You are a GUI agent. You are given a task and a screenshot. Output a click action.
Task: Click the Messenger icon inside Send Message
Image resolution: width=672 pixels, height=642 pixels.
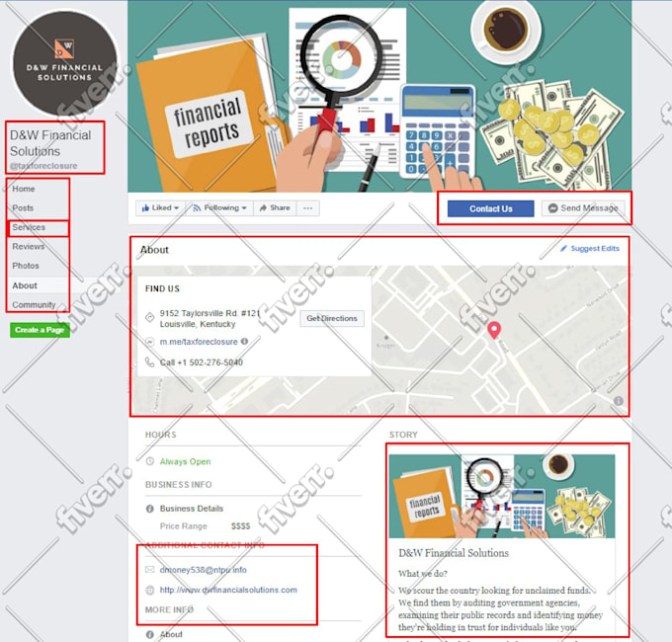click(553, 208)
